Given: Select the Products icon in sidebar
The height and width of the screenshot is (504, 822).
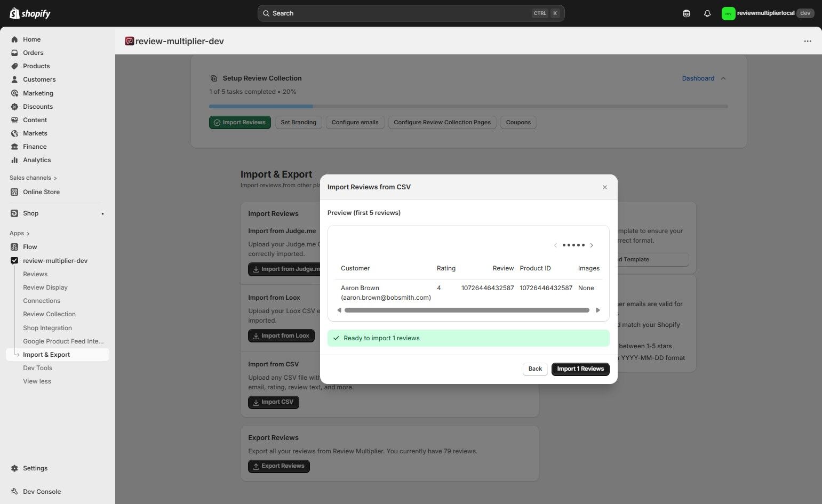Looking at the screenshot, I should point(14,66).
